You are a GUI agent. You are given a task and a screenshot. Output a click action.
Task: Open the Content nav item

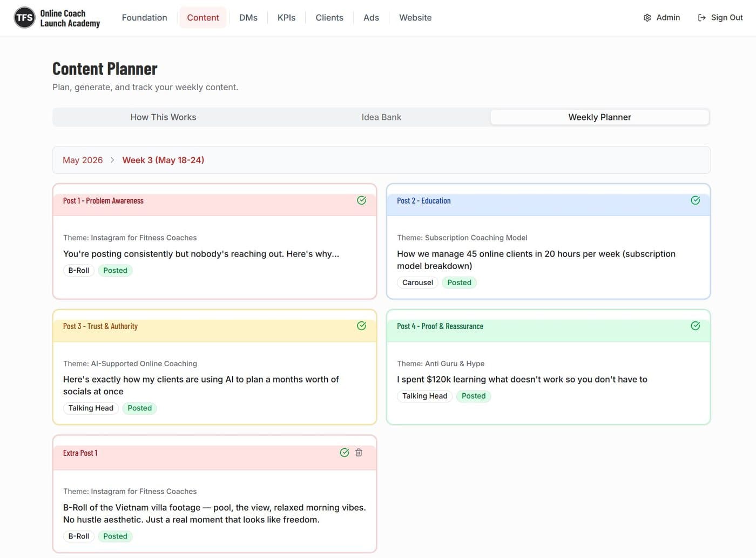tap(203, 18)
